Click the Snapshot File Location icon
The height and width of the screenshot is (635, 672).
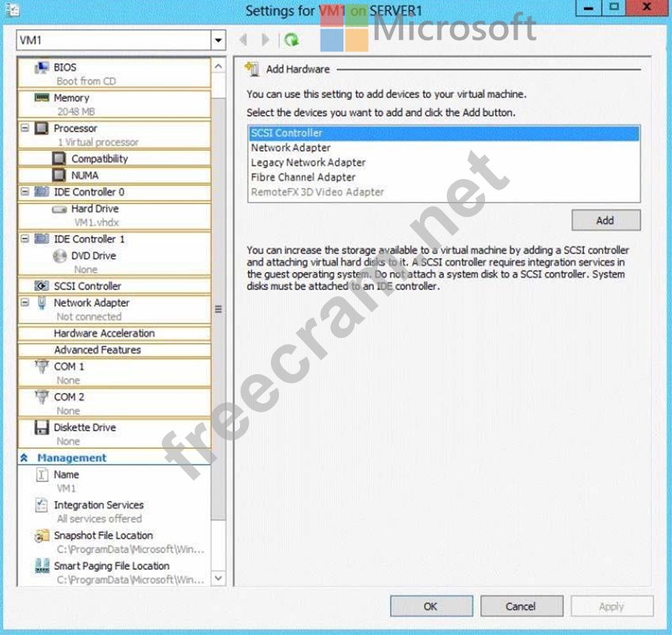[41, 536]
